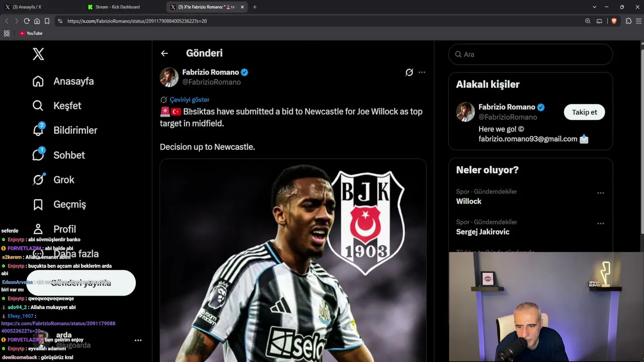Image resolution: width=644 pixels, height=362 pixels.
Task: Close the Fabrizio Romano tab
Action: click(242, 7)
